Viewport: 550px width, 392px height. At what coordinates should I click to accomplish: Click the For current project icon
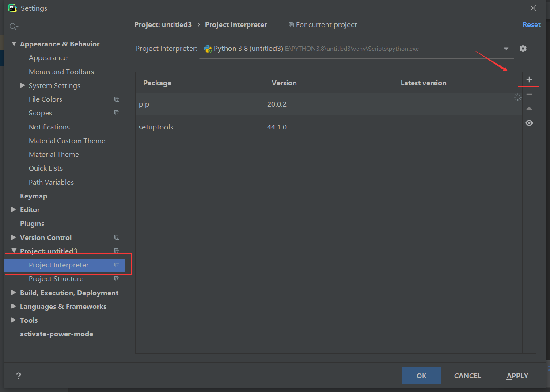(291, 25)
